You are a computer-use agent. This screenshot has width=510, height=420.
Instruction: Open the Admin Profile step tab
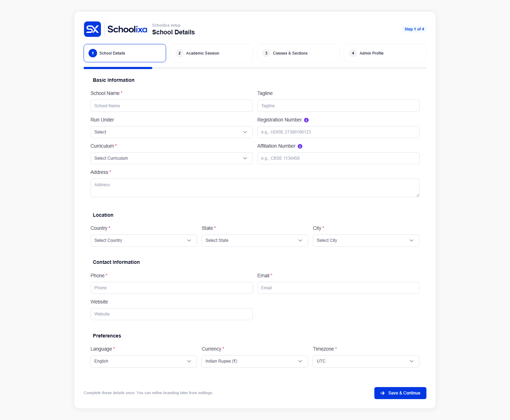point(385,53)
